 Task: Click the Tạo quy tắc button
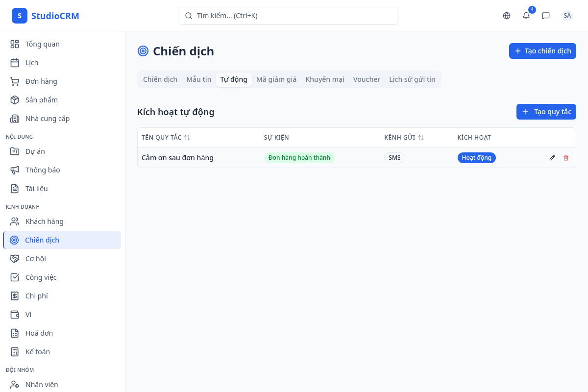(x=546, y=112)
